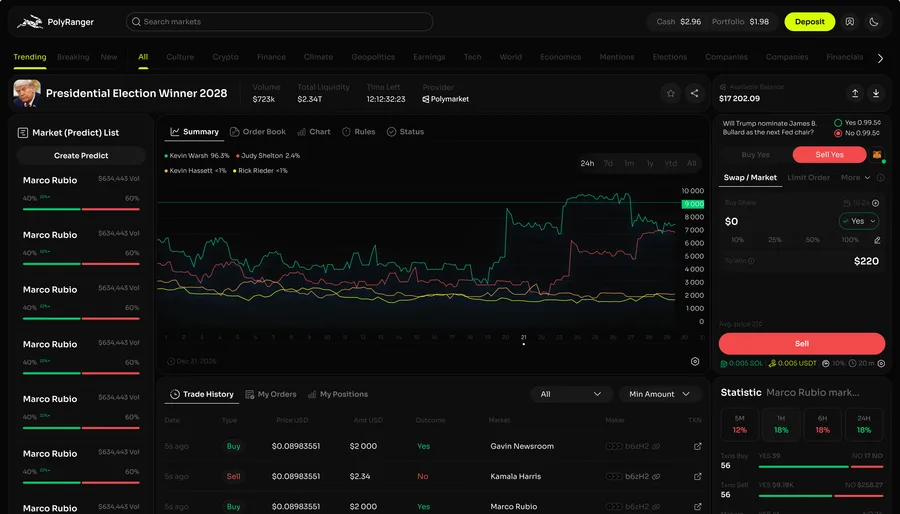Click the download icon beside Available Balance
This screenshot has width=900, height=514.
click(876, 93)
